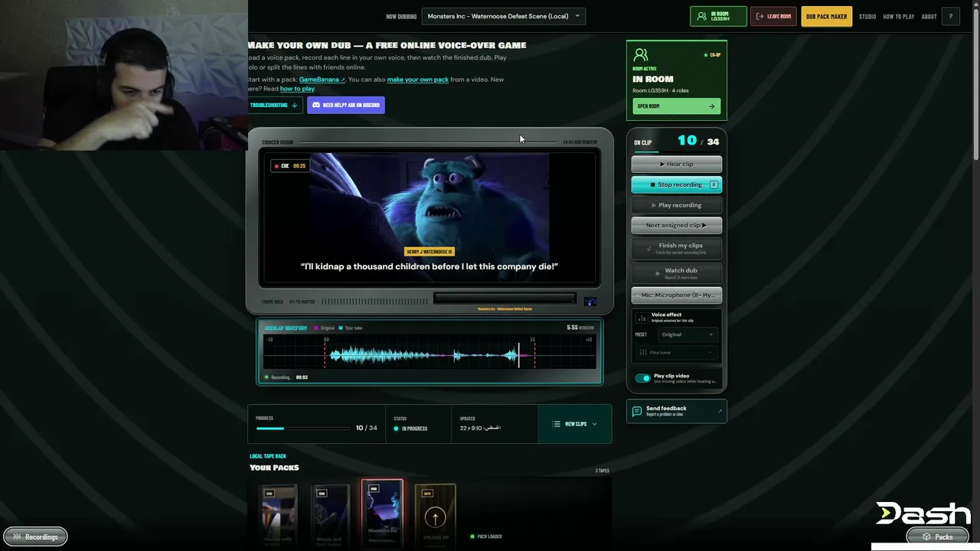Click the Cue 00:25 indicator
Screen dimensions: 980x551
click(290, 166)
